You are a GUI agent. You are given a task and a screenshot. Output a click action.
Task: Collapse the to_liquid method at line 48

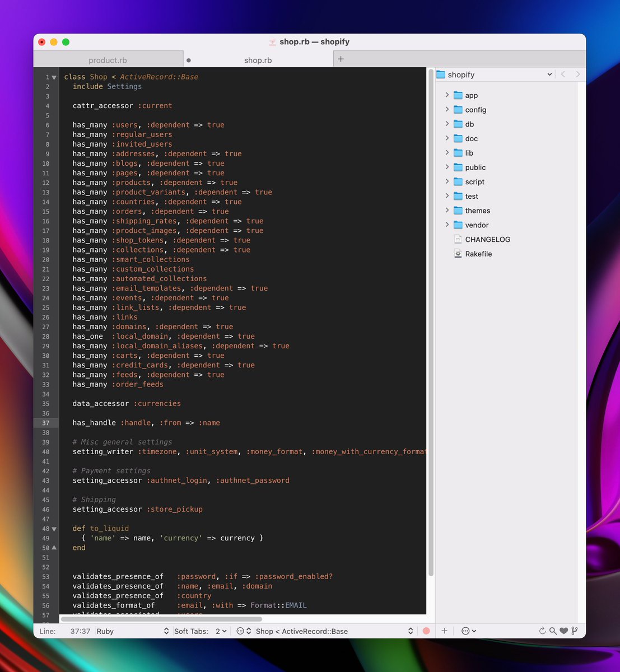tap(54, 529)
